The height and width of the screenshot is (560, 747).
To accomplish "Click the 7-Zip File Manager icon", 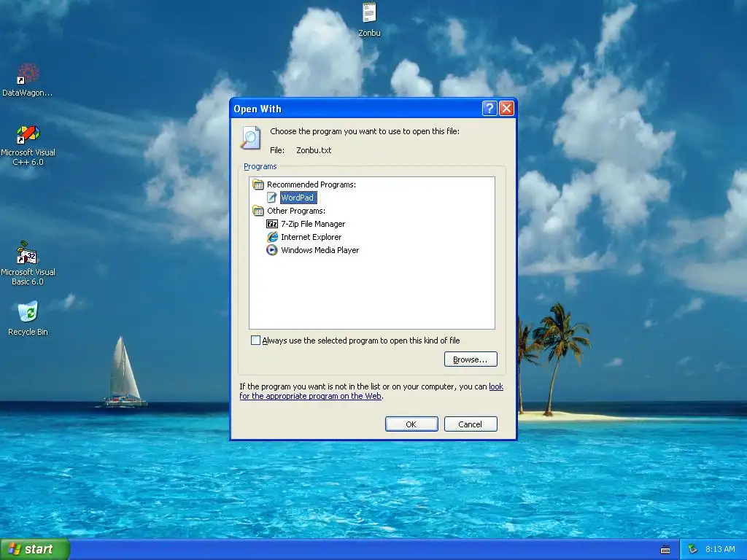I will click(272, 224).
